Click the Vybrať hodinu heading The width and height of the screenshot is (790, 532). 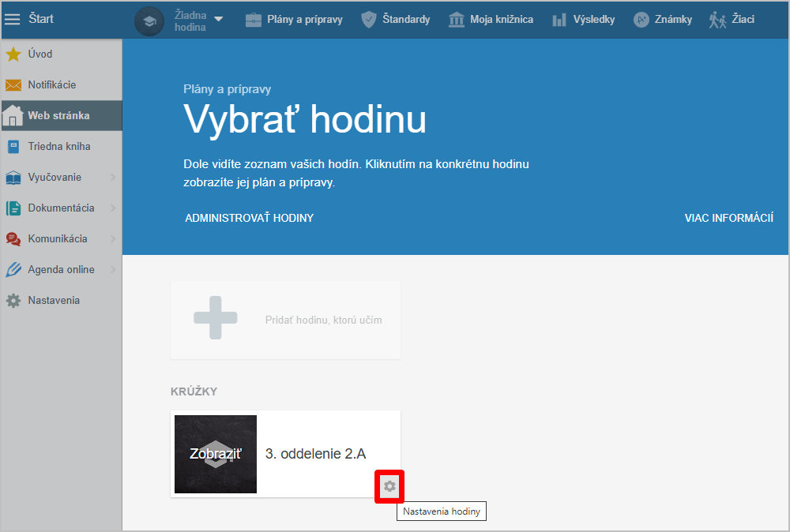point(305,119)
